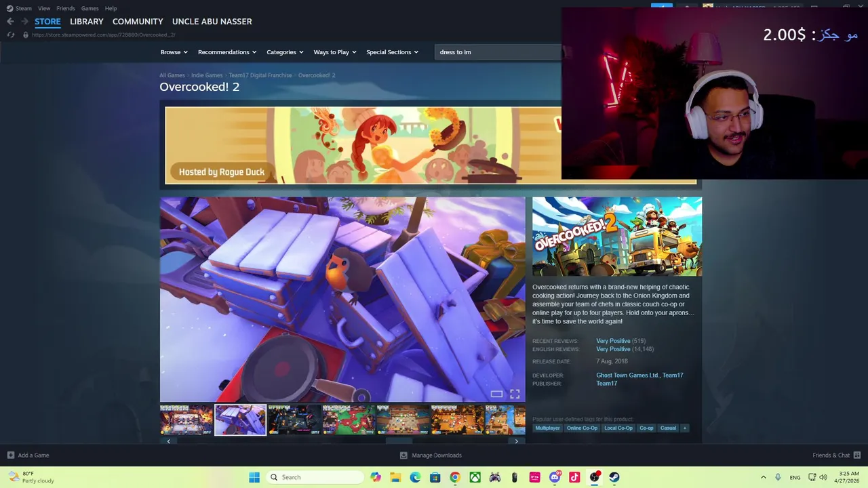
Task: Open the Categories dropdown
Action: [285, 52]
